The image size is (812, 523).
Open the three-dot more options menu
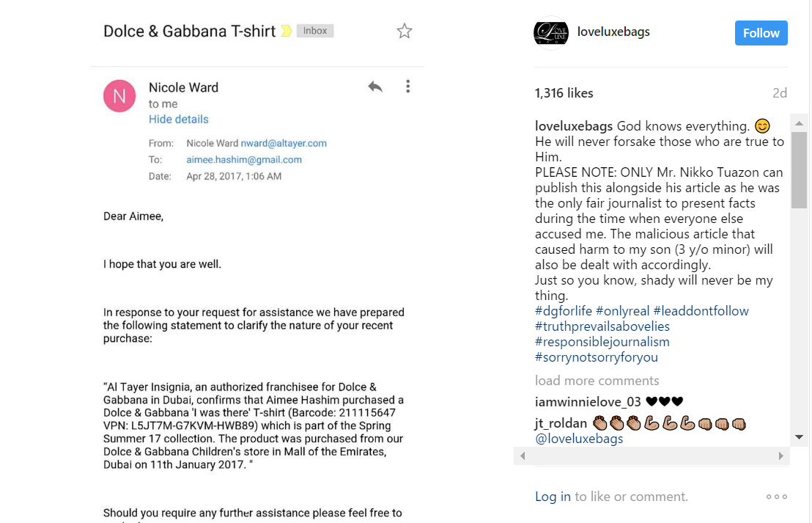tap(408, 87)
